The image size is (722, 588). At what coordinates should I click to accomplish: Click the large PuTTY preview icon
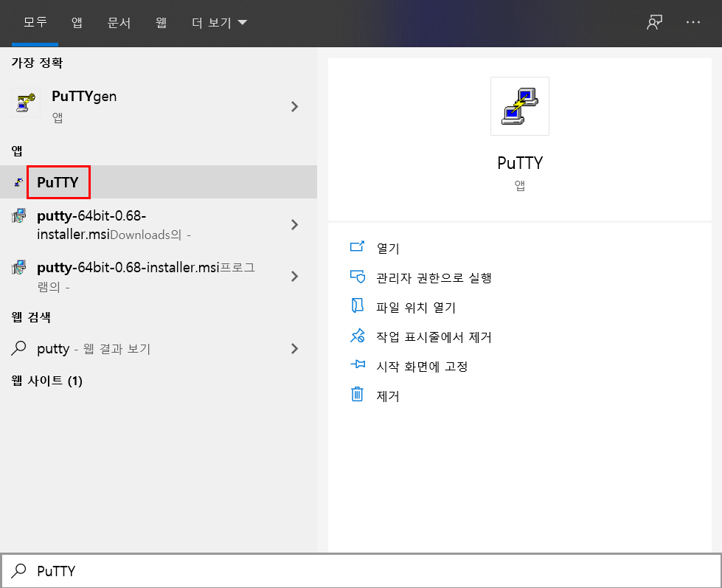point(520,106)
